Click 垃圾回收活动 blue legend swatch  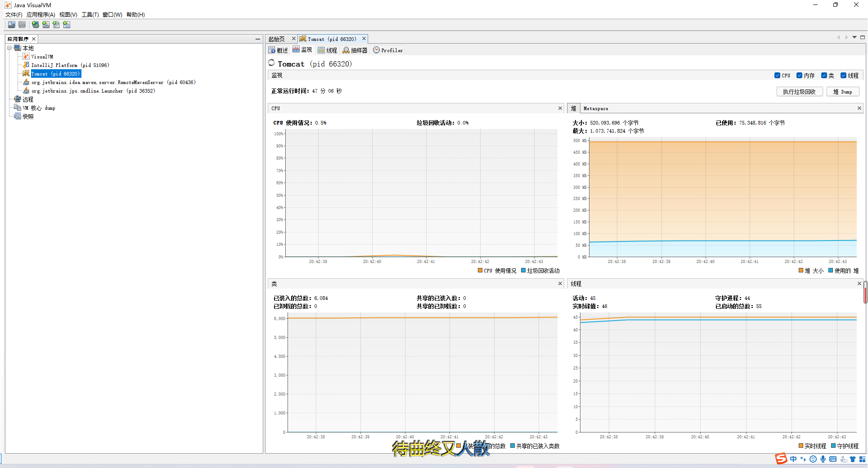point(523,271)
